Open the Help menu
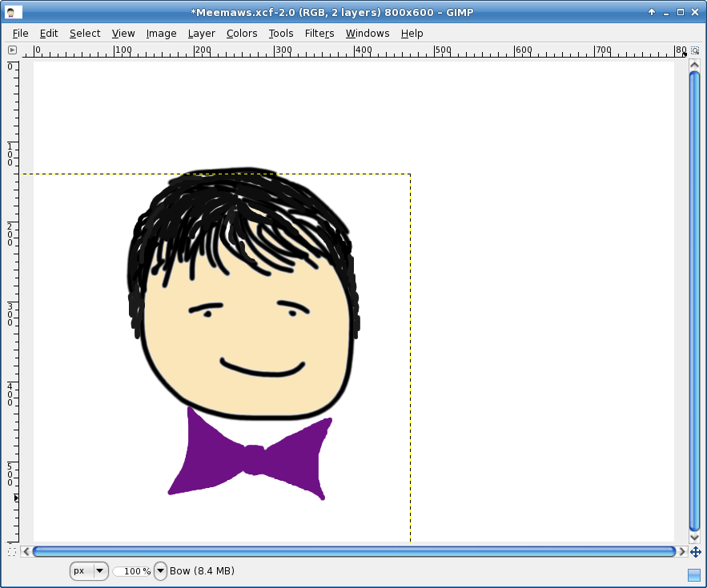The height and width of the screenshot is (588, 707). (412, 34)
